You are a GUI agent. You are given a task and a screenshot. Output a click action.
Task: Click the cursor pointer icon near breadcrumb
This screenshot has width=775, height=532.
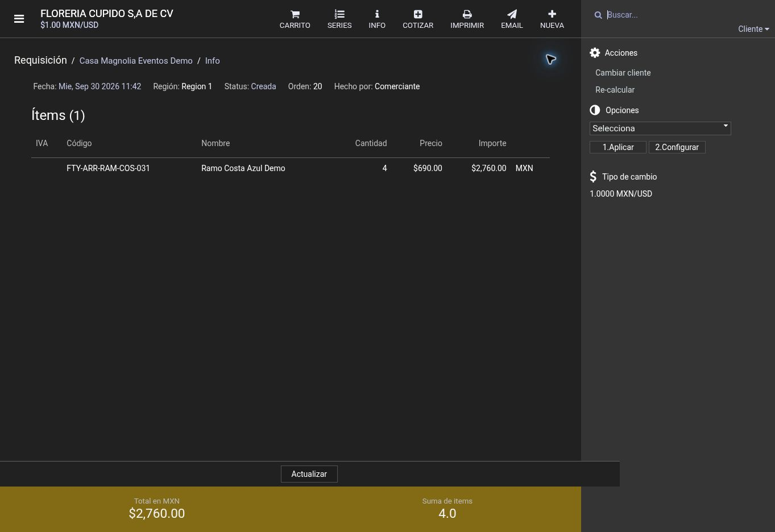click(x=550, y=59)
